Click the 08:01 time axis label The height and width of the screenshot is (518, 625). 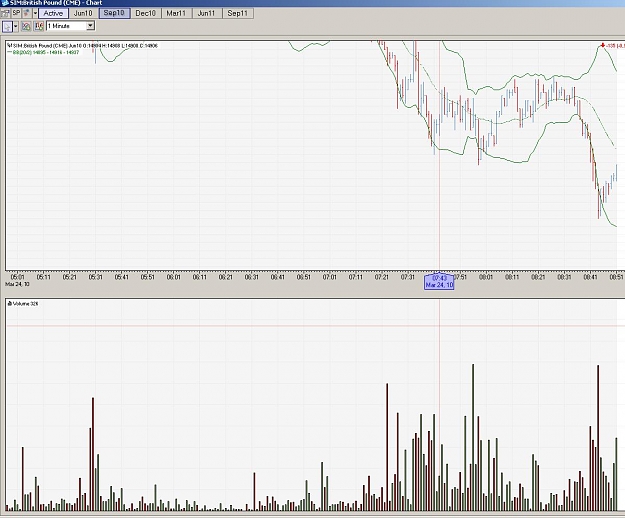pos(486,277)
